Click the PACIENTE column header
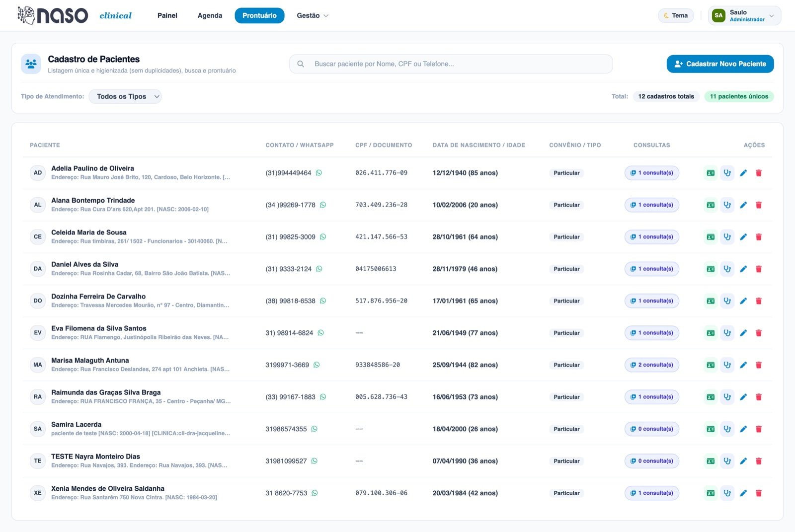 (45, 145)
